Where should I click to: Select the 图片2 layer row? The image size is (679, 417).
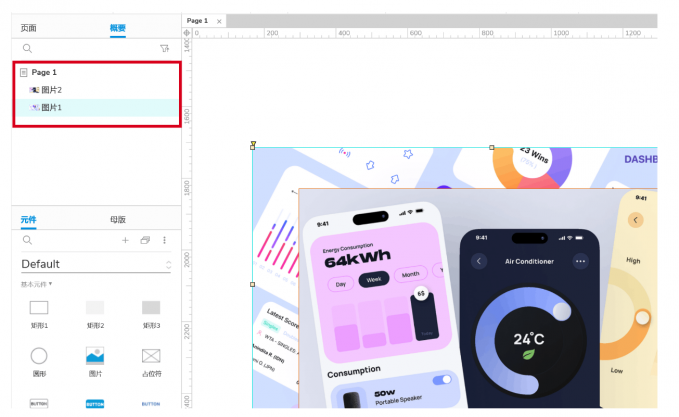[97, 90]
